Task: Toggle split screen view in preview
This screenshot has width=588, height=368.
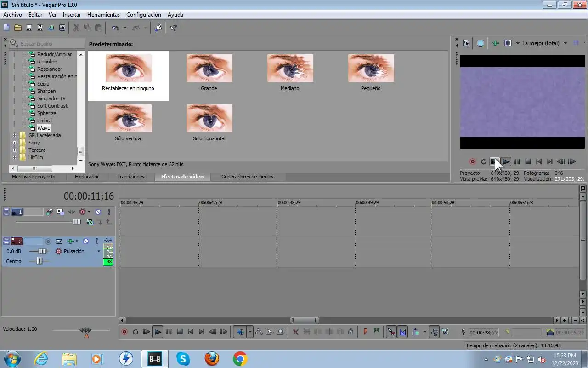Action: 508,43
